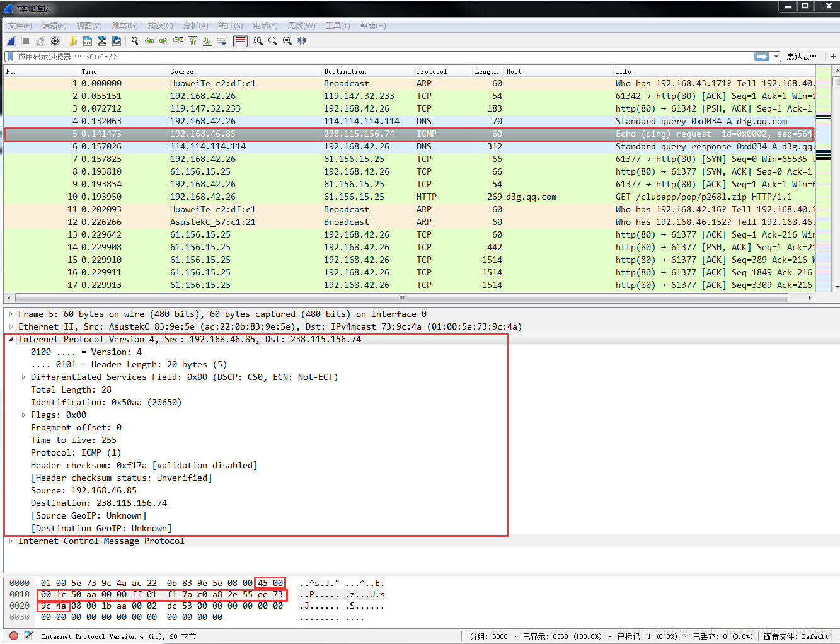Click the horizontal scrollbar in packet list
840x644 pixels.
[x=401, y=297]
